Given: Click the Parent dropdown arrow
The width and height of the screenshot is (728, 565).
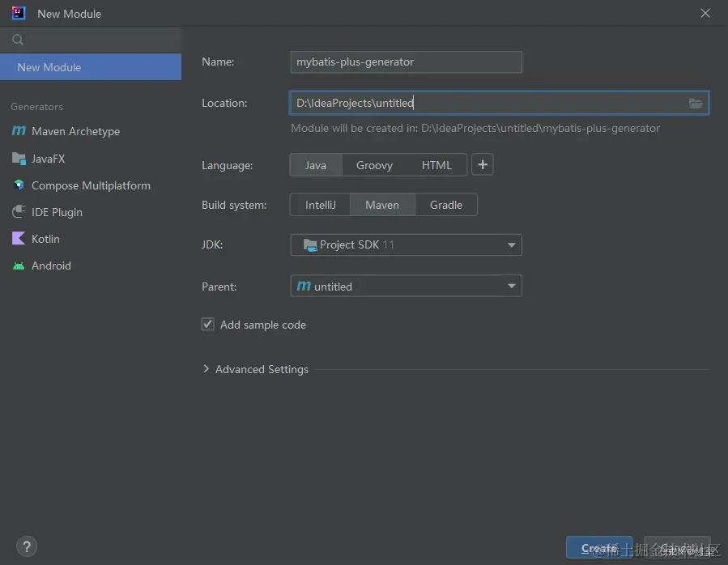Looking at the screenshot, I should [511, 286].
